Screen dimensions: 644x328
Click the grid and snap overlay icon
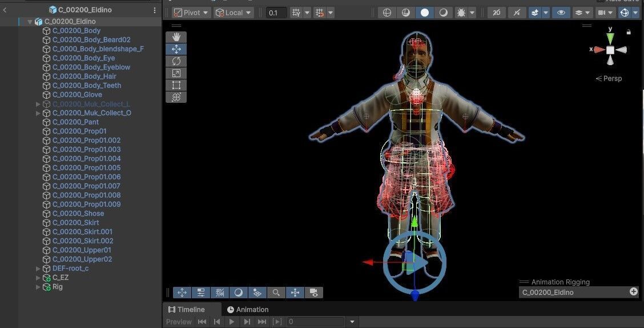pos(220,293)
